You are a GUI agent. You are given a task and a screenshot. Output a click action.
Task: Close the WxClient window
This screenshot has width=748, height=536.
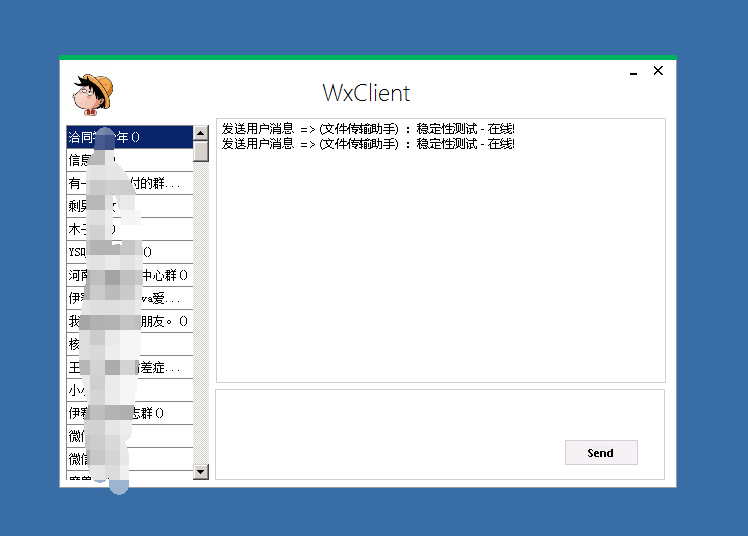(x=658, y=71)
